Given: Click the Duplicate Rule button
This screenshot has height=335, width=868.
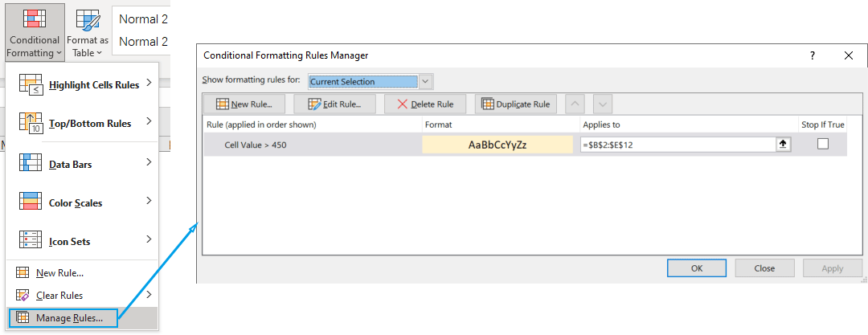Looking at the screenshot, I should 515,104.
